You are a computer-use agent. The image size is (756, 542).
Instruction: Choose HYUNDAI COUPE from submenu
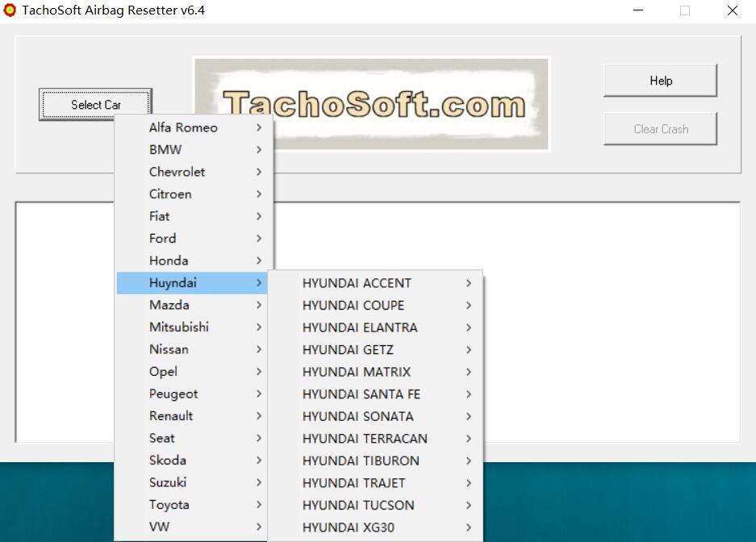pos(375,306)
